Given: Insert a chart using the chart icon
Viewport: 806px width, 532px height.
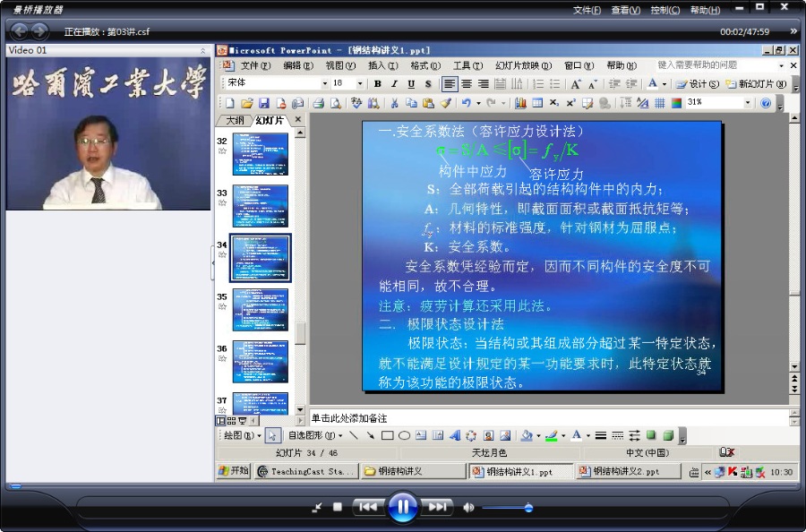Looking at the screenshot, I should coord(520,103).
